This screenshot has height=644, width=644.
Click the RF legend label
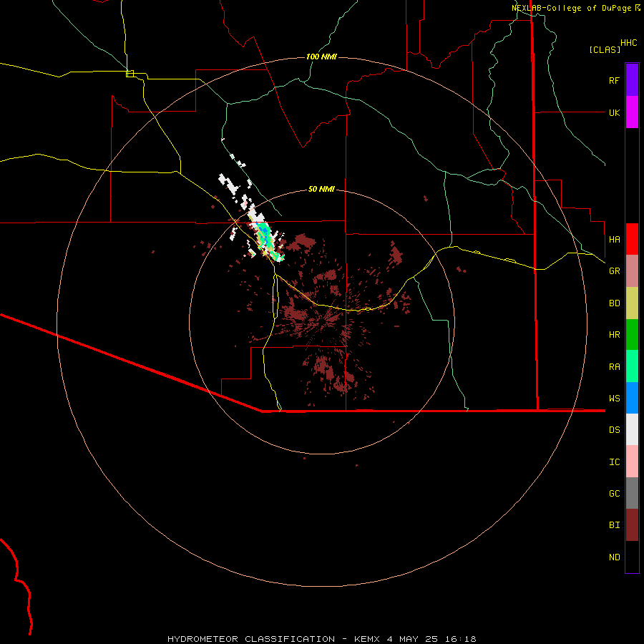[614, 80]
